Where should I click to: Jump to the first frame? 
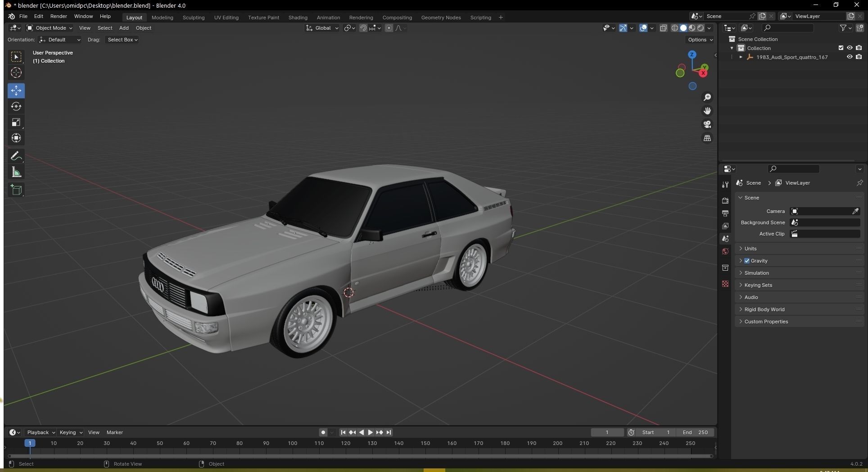coord(343,432)
